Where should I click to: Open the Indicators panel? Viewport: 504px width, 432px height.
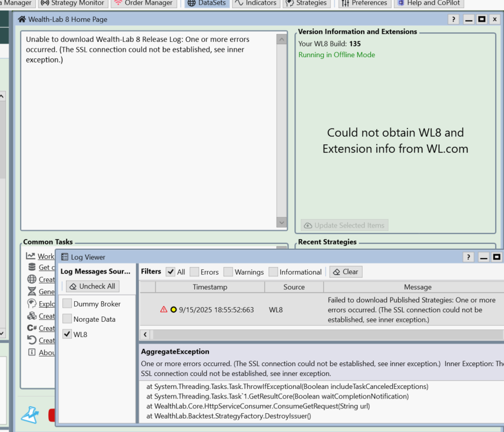(255, 3)
